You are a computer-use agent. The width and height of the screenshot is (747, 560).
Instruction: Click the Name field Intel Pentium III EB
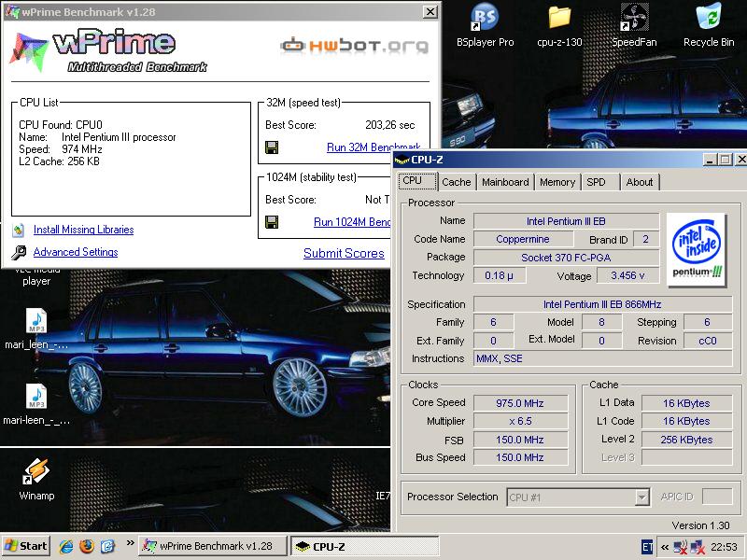pyautogui.click(x=566, y=221)
